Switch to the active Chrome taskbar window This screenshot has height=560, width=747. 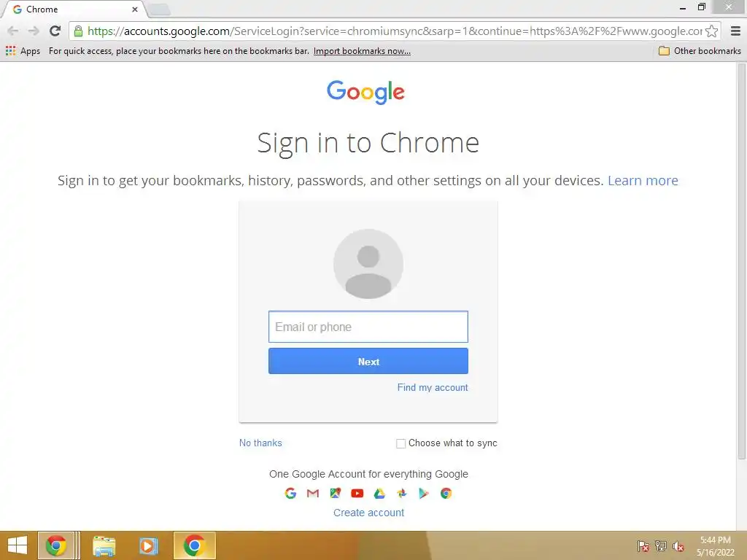[x=194, y=545]
